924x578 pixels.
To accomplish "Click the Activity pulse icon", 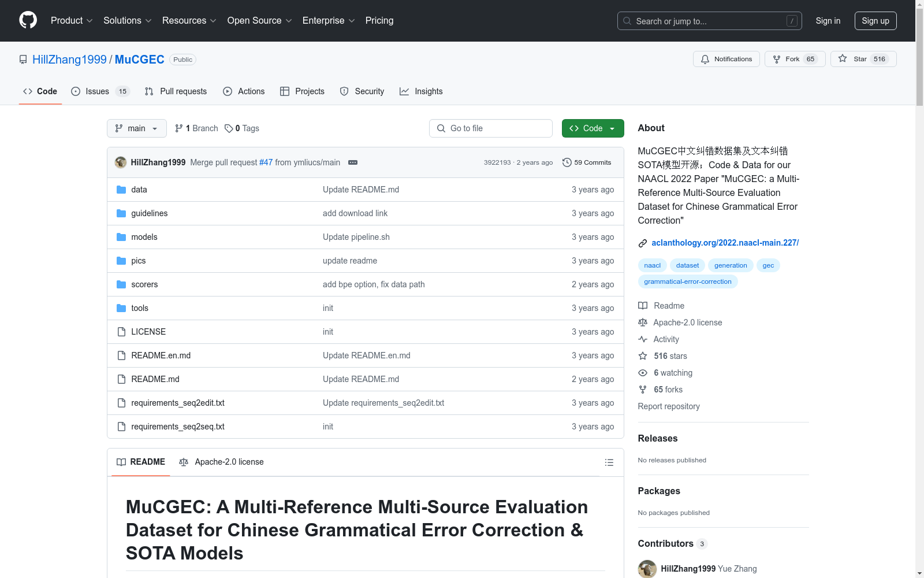I will pos(643,339).
